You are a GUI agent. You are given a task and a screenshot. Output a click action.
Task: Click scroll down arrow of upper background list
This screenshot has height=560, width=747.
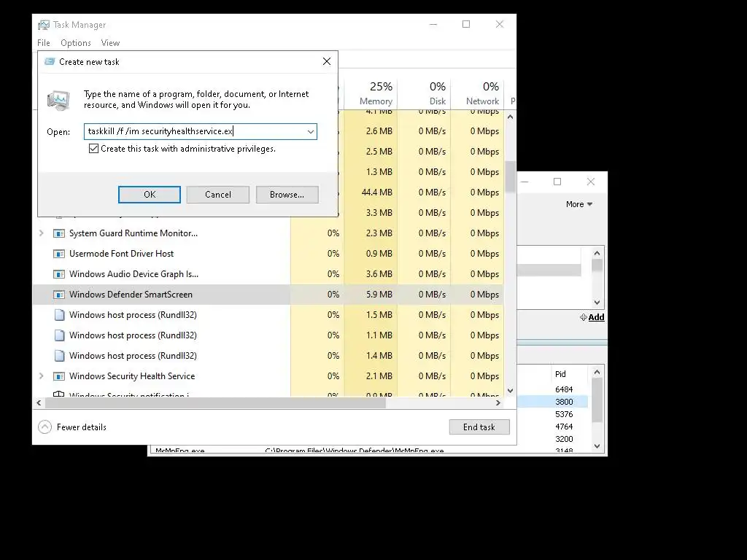597,303
